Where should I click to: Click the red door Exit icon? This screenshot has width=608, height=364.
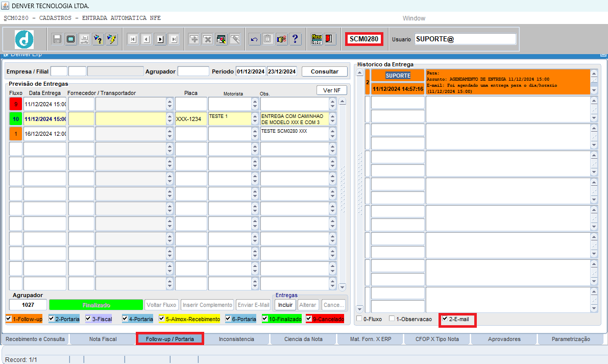(x=330, y=39)
